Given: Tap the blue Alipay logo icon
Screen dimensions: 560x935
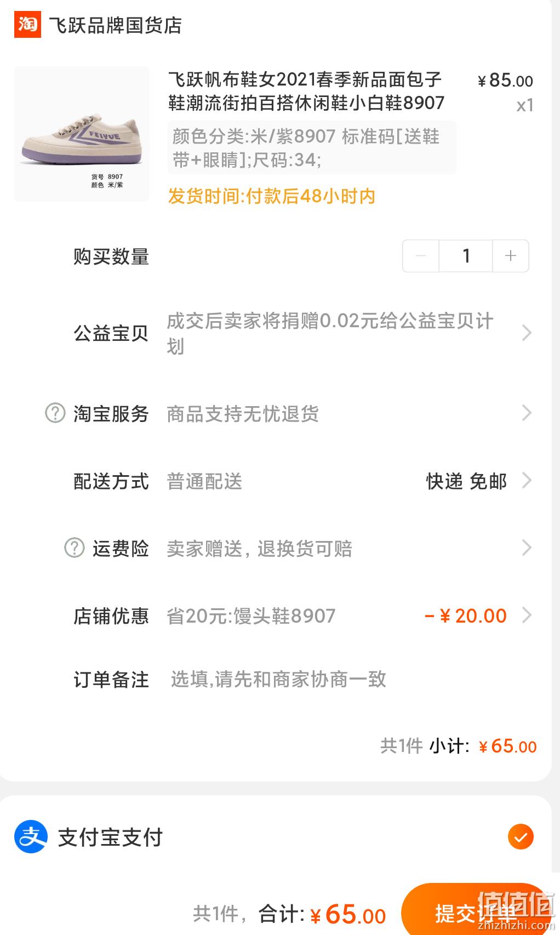Looking at the screenshot, I should (31, 837).
